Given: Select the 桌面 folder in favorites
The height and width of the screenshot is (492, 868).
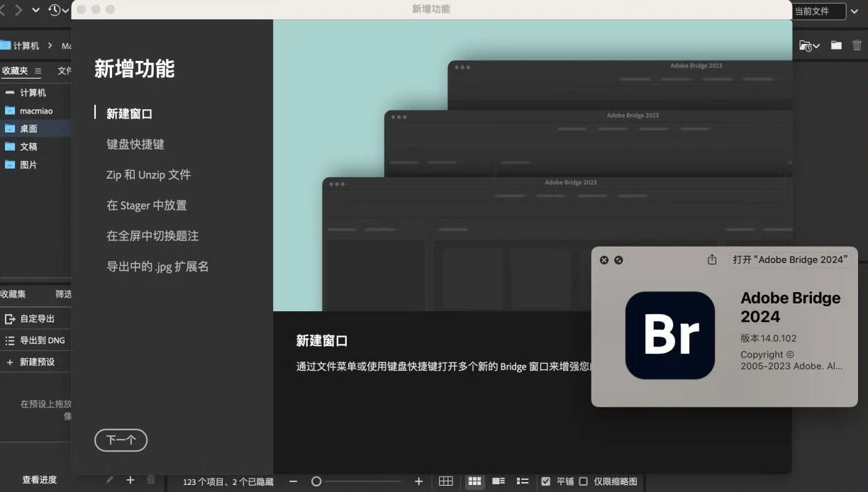Looking at the screenshot, I should (28, 129).
